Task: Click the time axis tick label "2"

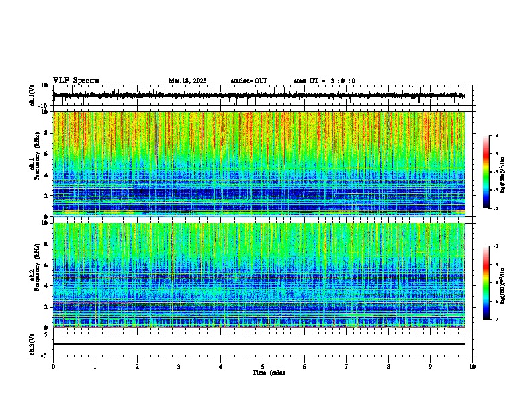Action: pyautogui.click(x=137, y=367)
